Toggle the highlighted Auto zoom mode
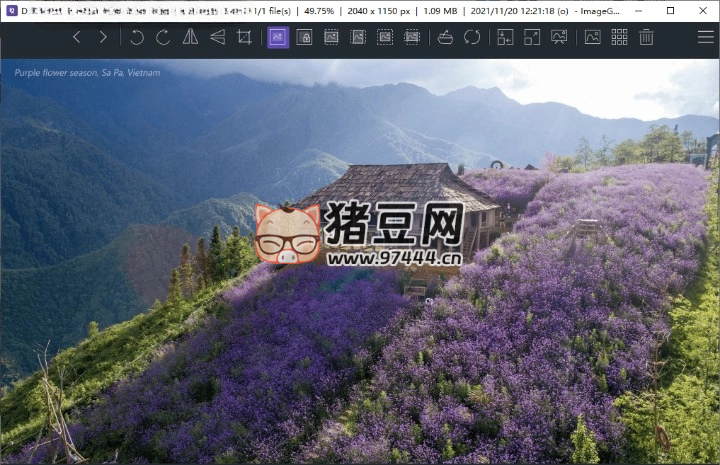 (278, 37)
